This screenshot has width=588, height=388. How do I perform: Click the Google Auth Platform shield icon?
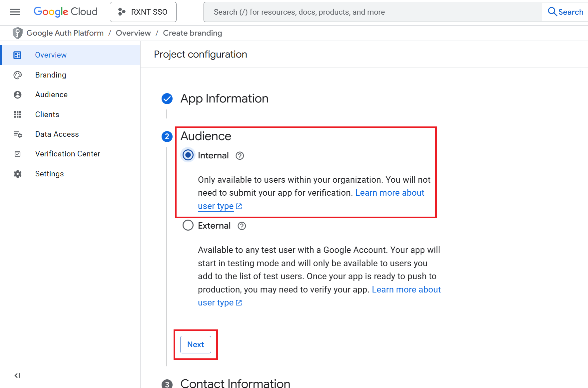point(17,33)
